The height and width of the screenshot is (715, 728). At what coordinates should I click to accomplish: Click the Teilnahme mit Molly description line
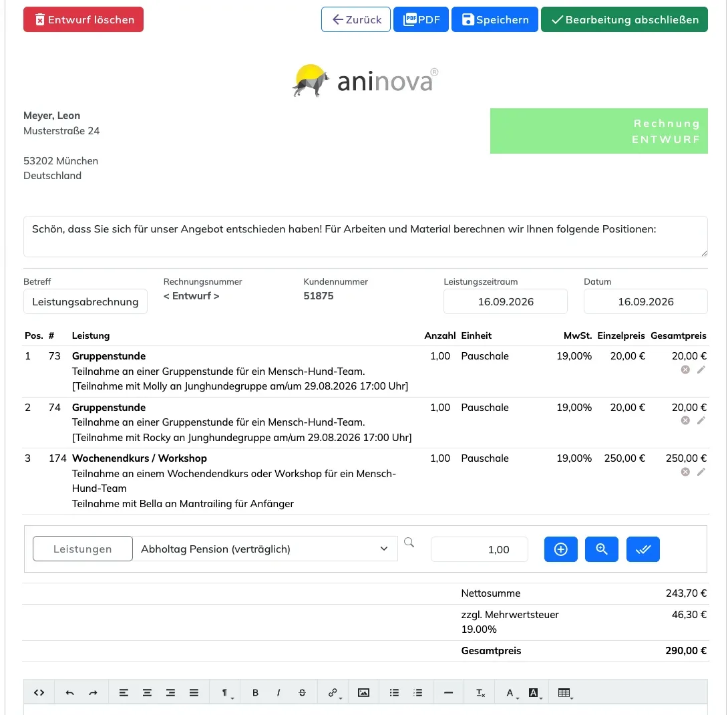(x=240, y=386)
